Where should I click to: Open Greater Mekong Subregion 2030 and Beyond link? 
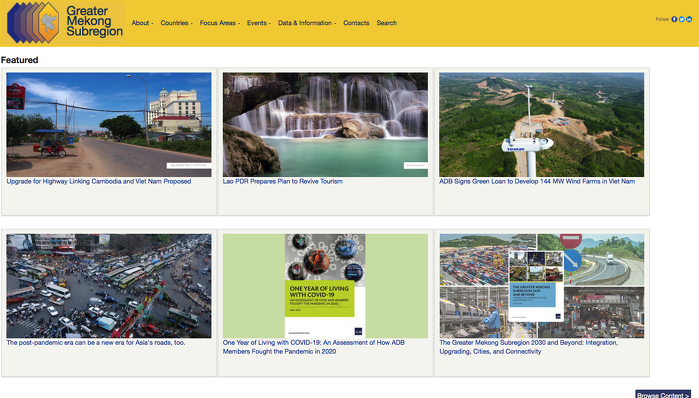(529, 347)
